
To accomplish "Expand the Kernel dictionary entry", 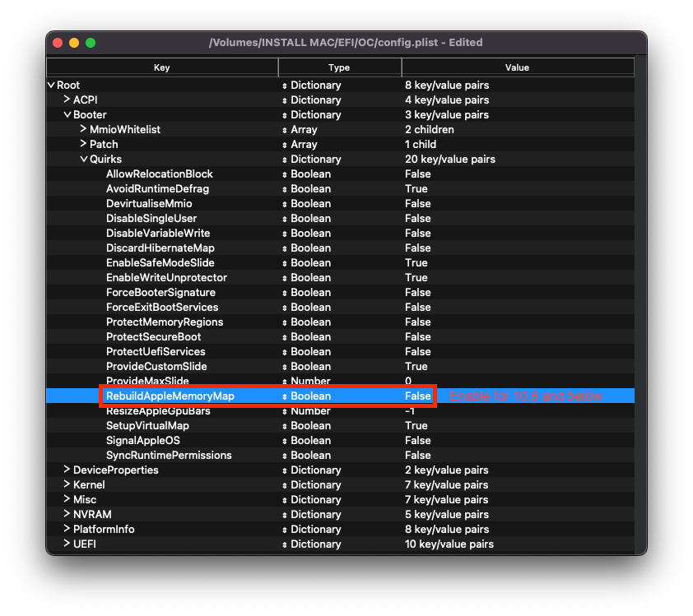I will (67, 485).
